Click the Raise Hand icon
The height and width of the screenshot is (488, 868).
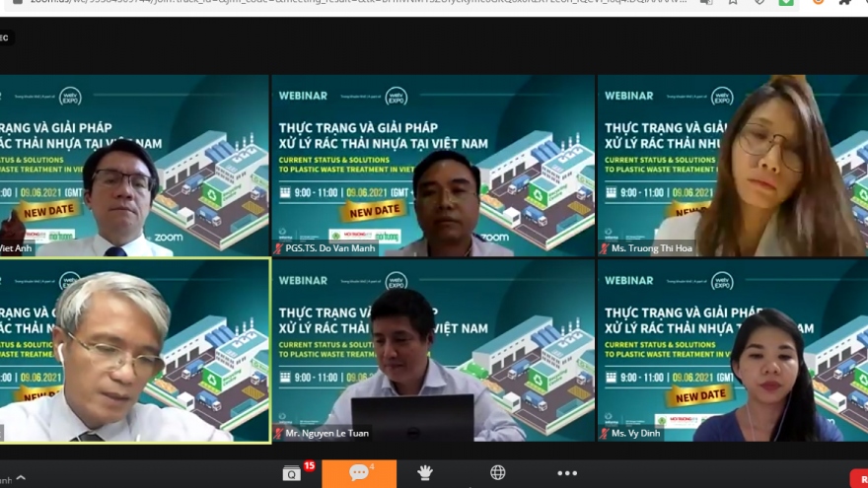coord(425,473)
